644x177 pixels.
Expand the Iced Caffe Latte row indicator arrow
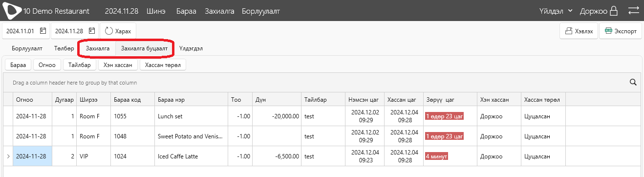tap(7, 156)
